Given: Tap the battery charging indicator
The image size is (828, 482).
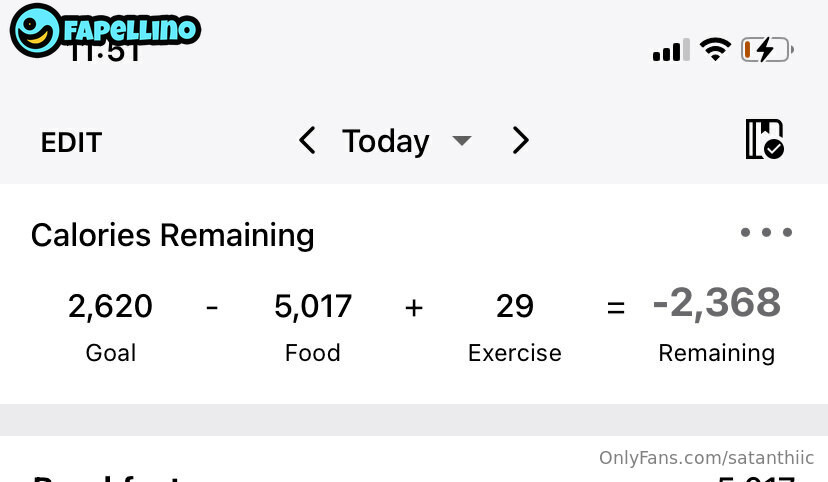Looking at the screenshot, I should 767,50.
